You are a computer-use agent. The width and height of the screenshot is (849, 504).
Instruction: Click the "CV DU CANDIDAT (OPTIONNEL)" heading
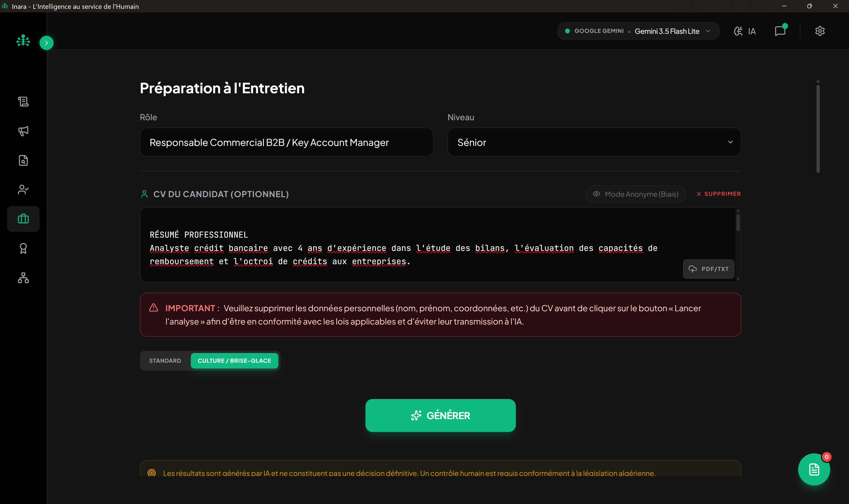click(221, 194)
